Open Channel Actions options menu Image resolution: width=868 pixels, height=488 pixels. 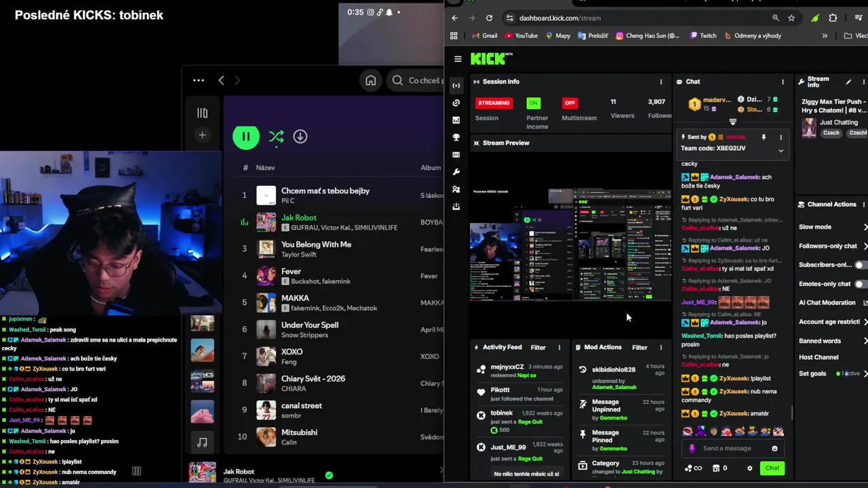pyautogui.click(x=863, y=205)
